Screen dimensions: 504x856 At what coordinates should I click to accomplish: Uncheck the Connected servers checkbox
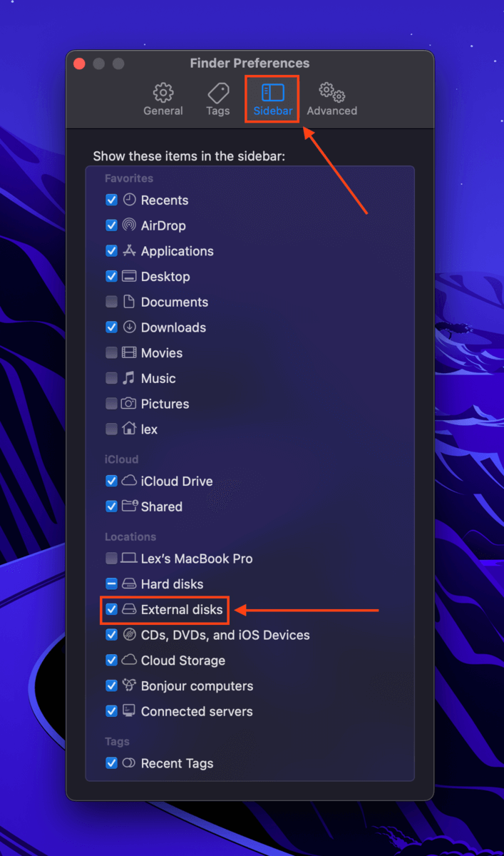click(x=111, y=711)
